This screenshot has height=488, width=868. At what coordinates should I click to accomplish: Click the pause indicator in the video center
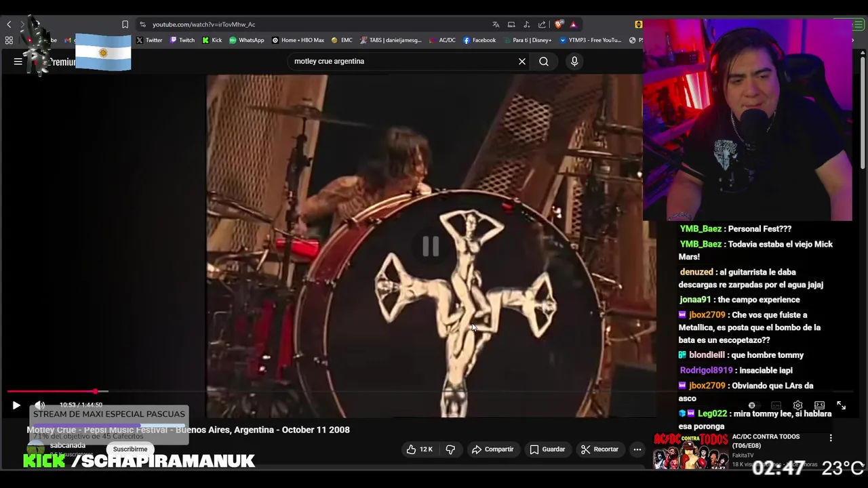[x=431, y=246]
